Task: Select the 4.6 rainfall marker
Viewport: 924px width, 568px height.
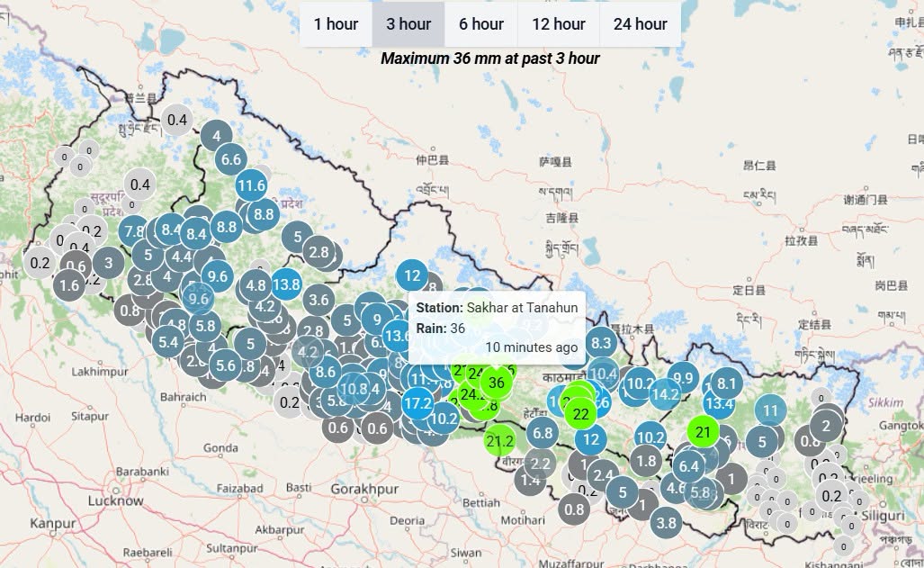Action: 676,488
